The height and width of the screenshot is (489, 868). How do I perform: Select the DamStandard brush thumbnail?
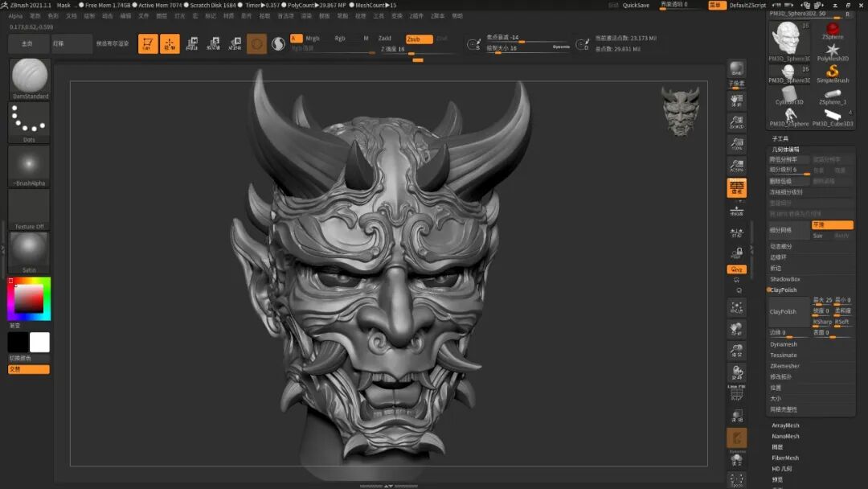(30, 78)
